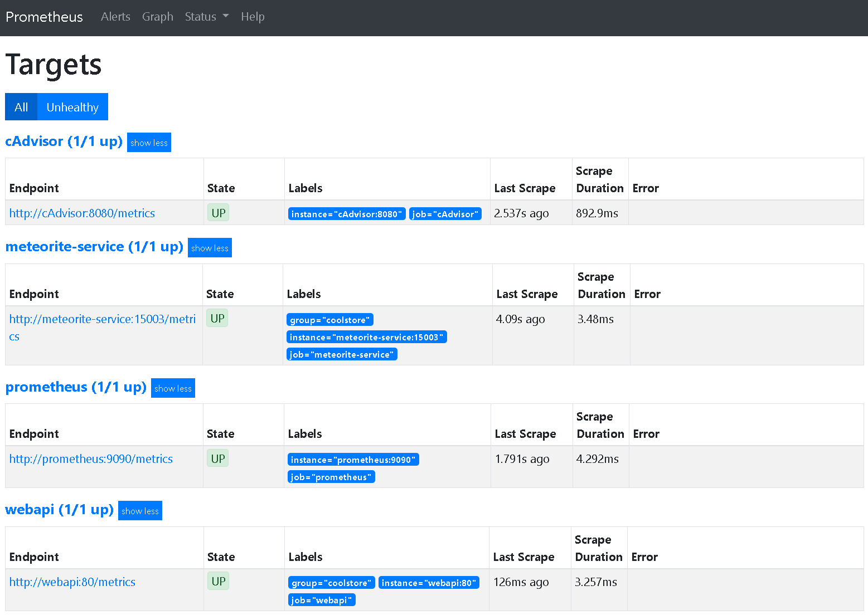The height and width of the screenshot is (615, 868).
Task: Open meteorite-service:15003 metrics endpoint link
Action: pyautogui.click(x=103, y=328)
